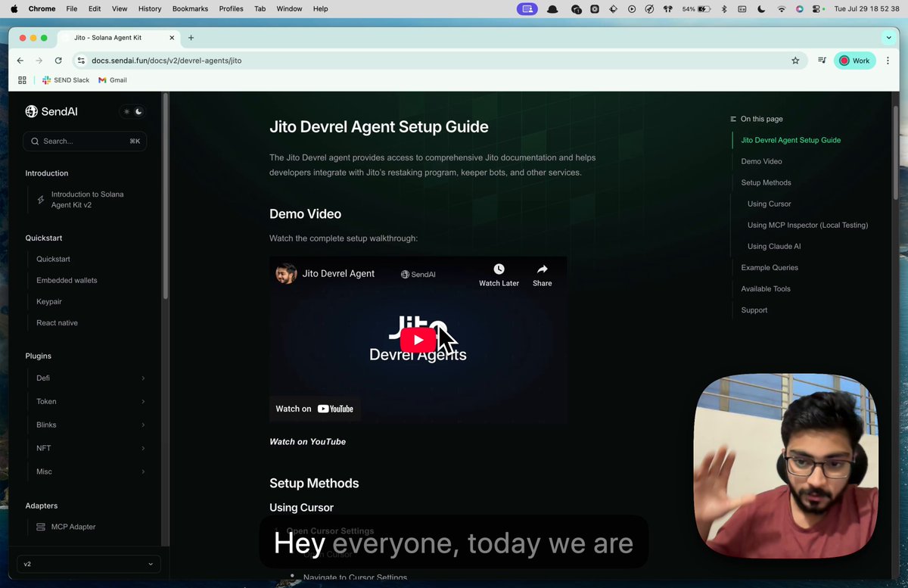
Task: Click the browser forward arrow
Action: [x=39, y=61]
